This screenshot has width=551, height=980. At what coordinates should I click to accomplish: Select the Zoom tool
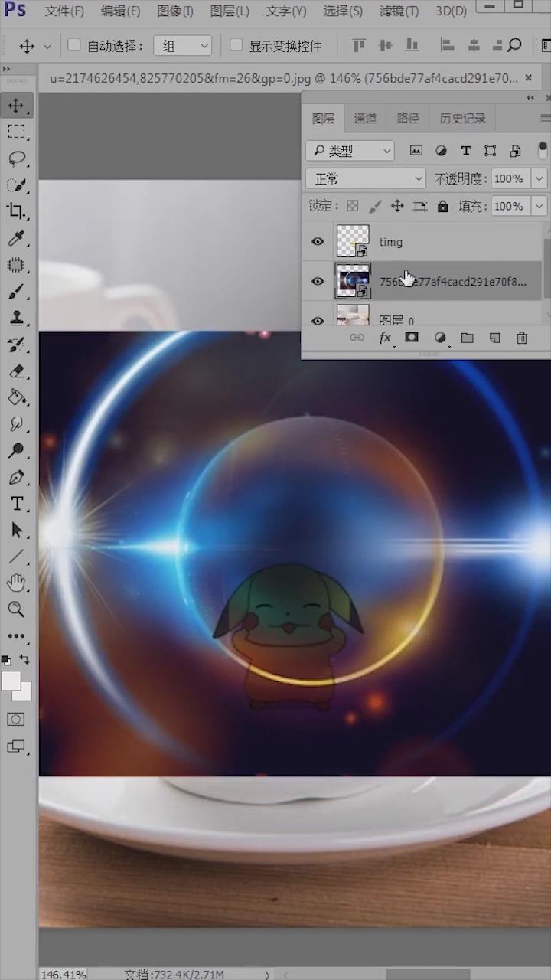16,609
